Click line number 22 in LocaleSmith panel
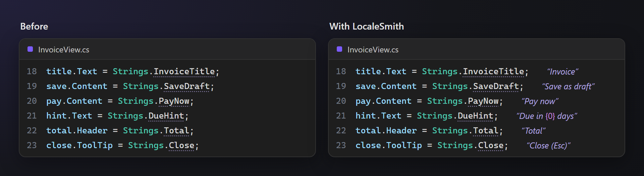644x176 pixels. coord(341,131)
